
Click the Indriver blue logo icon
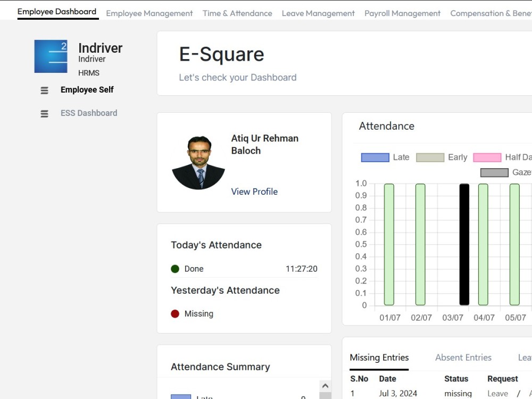(51, 56)
